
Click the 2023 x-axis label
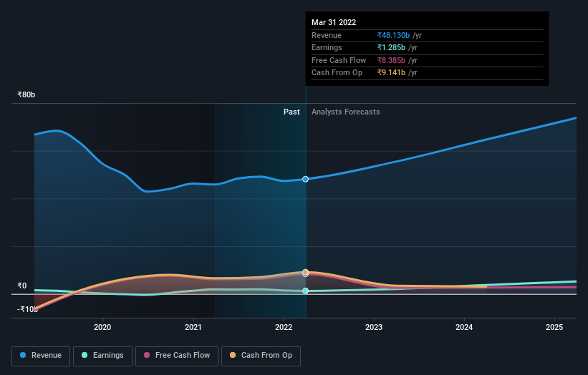tap(374, 328)
